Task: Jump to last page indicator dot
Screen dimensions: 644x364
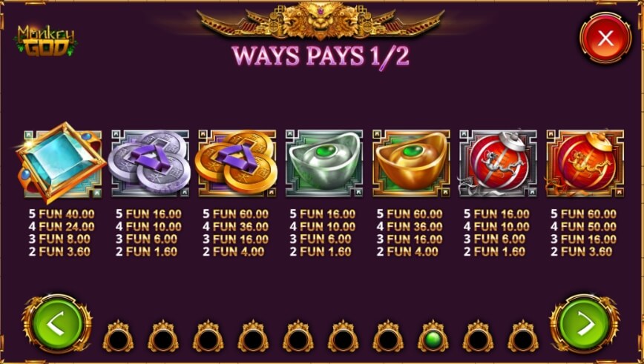Action: (523, 337)
